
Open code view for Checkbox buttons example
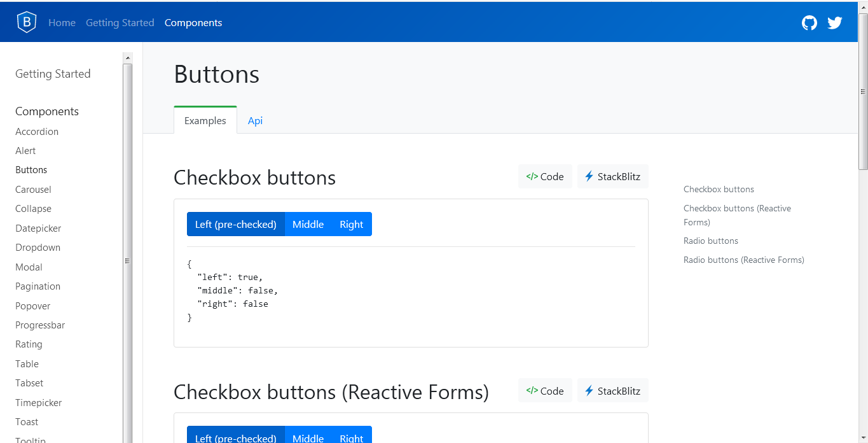[544, 176]
